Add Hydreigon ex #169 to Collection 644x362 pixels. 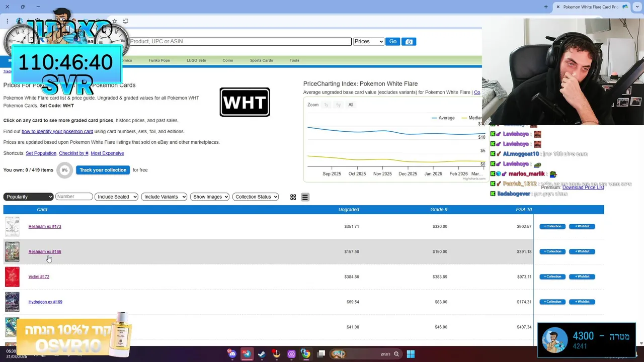[552, 302]
